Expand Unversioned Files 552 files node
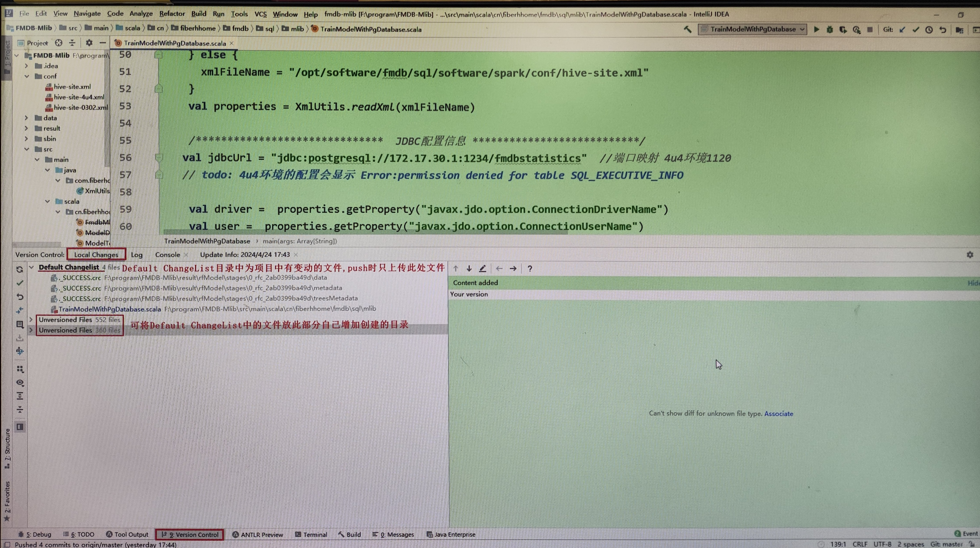Image resolution: width=980 pixels, height=548 pixels. click(x=31, y=320)
